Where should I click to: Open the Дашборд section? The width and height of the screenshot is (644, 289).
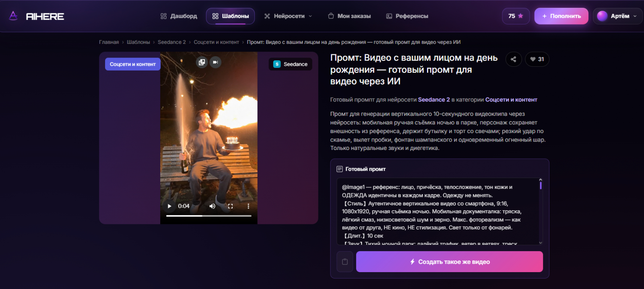[179, 16]
